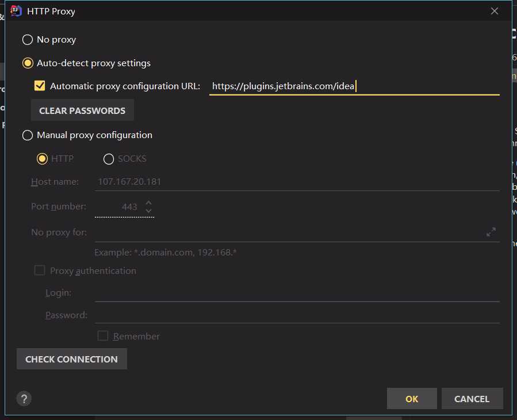Close the HTTP Proxy dialog
The width and height of the screenshot is (517, 420).
point(494,11)
